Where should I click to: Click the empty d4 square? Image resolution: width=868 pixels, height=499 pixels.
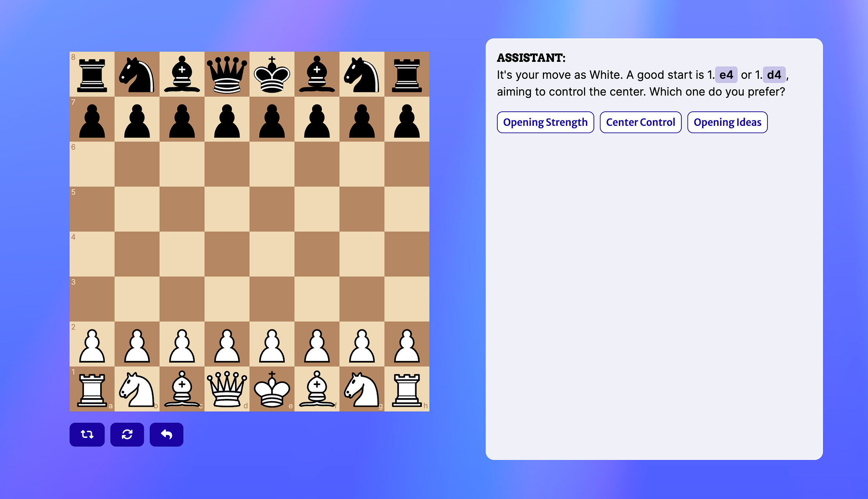(227, 254)
